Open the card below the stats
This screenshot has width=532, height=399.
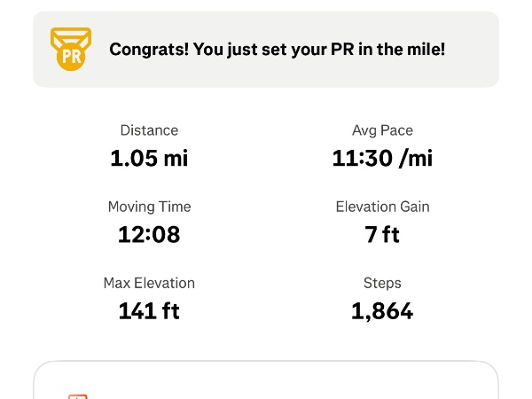pos(266,383)
